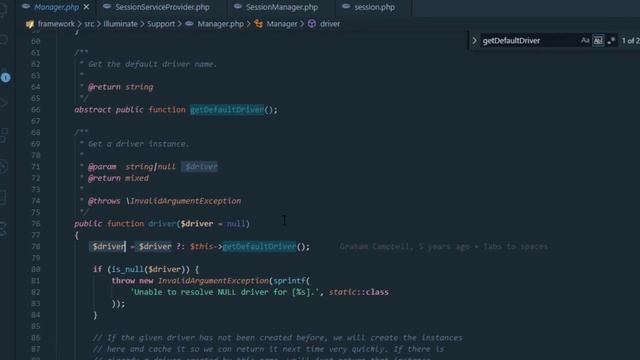Viewport: 640px width, 360px height.
Task: Click the '$this' variable on line 78
Action: click(201, 247)
